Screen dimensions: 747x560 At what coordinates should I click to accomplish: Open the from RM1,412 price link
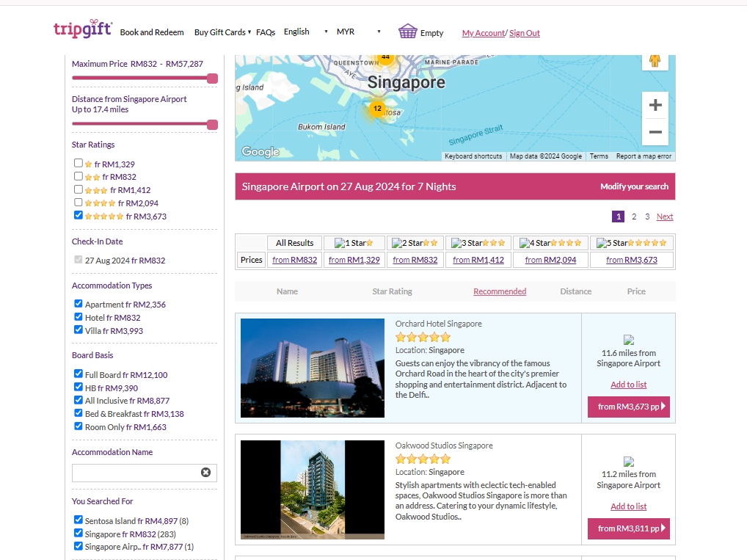click(478, 260)
